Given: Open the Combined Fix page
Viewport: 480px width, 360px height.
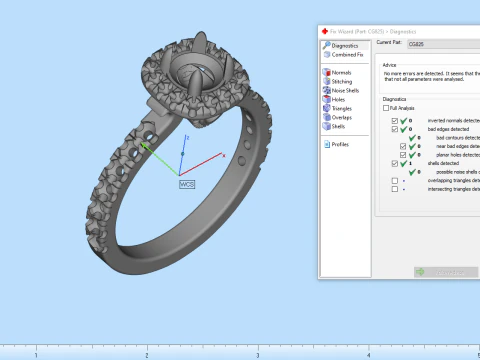Looking at the screenshot, I should pyautogui.click(x=347, y=55).
